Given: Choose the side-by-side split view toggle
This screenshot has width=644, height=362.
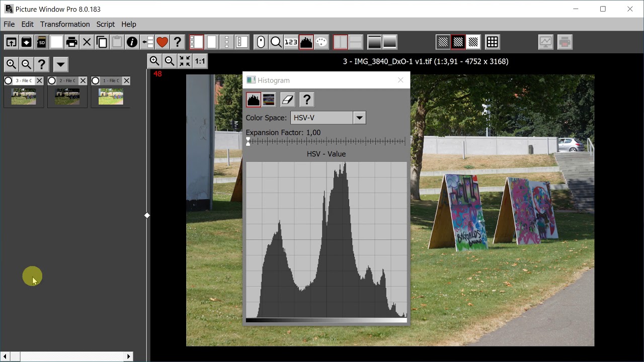Looking at the screenshot, I should 340,42.
